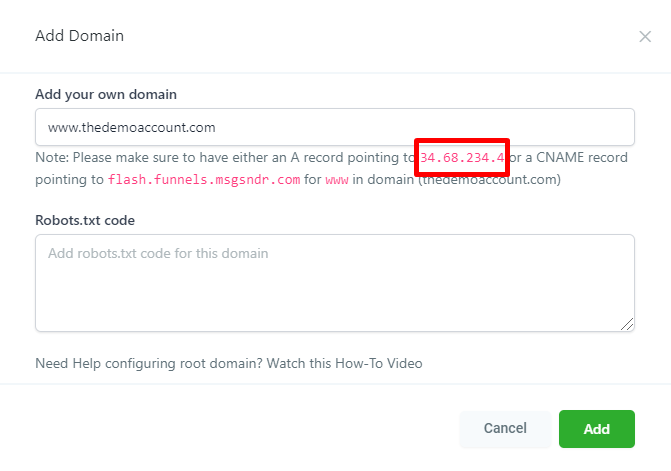This screenshot has height=471, width=671.
Task: Click the IP address 34.68.234.4
Action: (x=462, y=158)
